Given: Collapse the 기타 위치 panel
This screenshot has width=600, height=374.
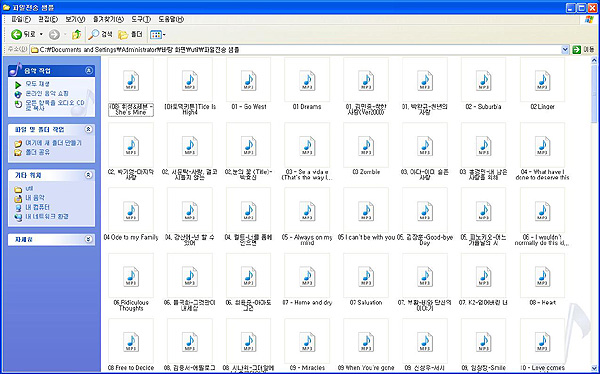Looking at the screenshot, I should click(x=89, y=175).
